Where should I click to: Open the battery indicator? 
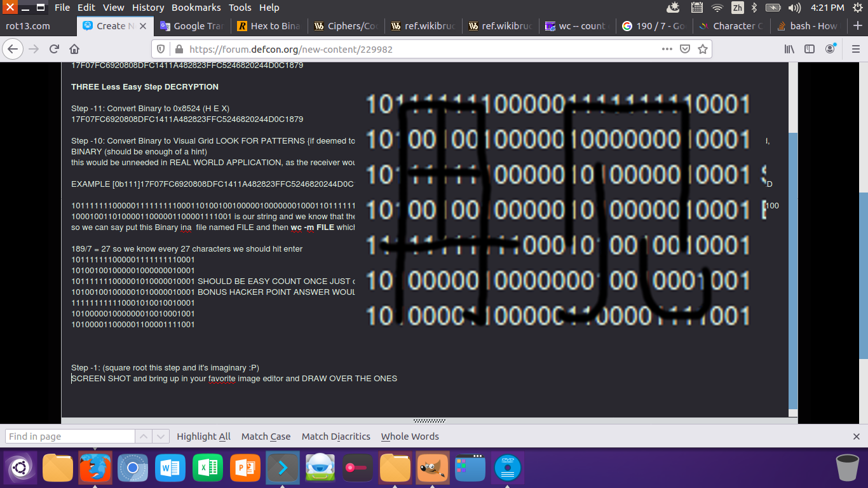[773, 8]
